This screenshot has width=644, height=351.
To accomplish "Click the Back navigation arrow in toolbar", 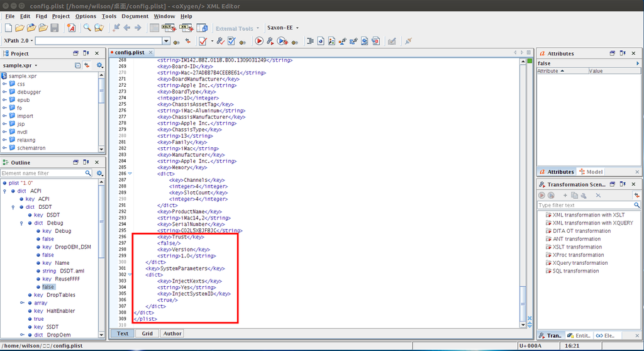I will pyautogui.click(x=127, y=28).
